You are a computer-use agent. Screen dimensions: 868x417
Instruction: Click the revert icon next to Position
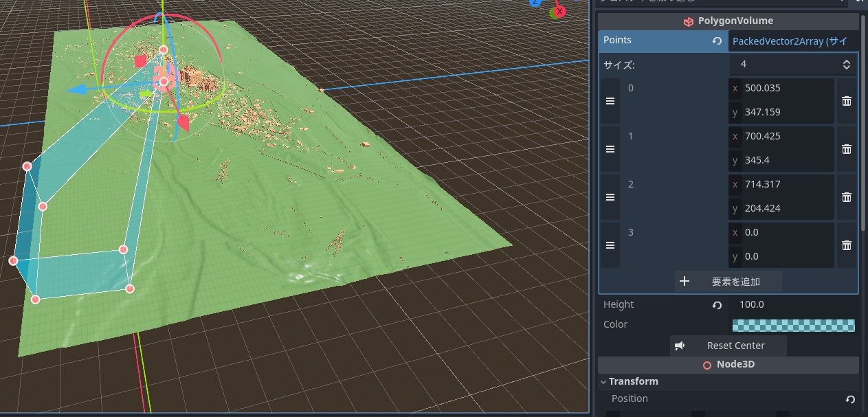(850, 399)
